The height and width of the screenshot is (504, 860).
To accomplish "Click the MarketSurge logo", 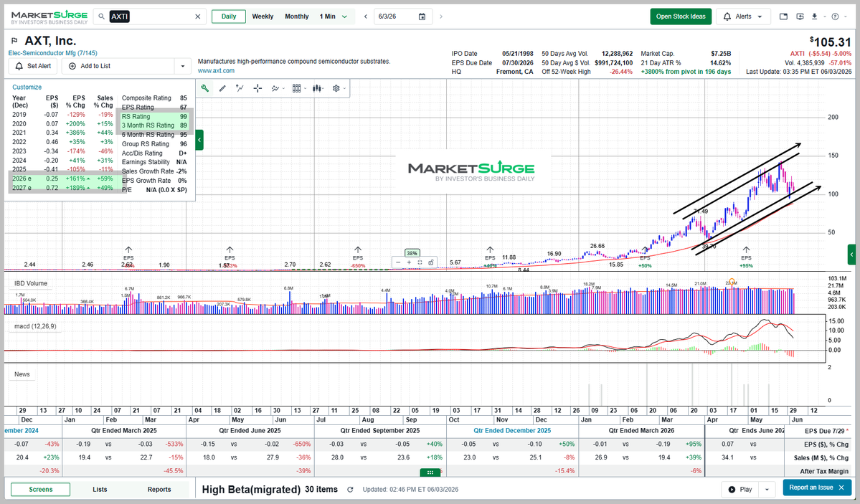I will click(49, 17).
